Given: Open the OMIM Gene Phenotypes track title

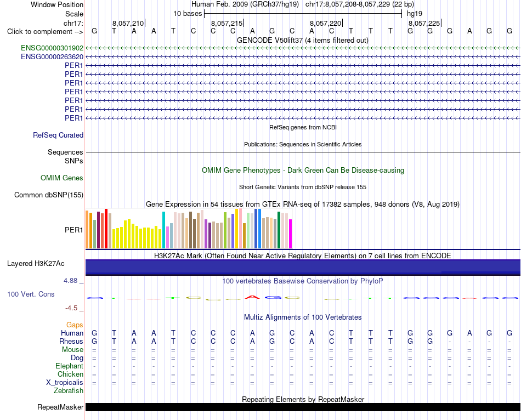Looking at the screenshot, I should (x=303, y=170).
